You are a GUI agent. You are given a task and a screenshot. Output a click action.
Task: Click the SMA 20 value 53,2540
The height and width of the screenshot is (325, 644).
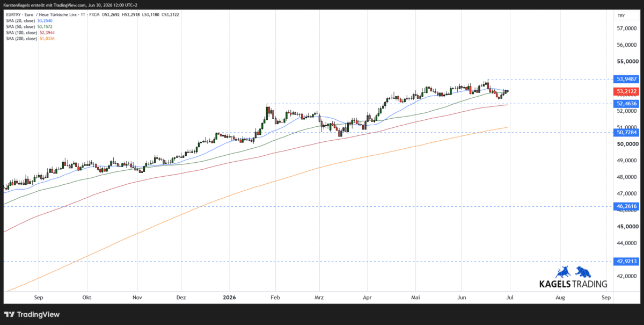click(45, 20)
